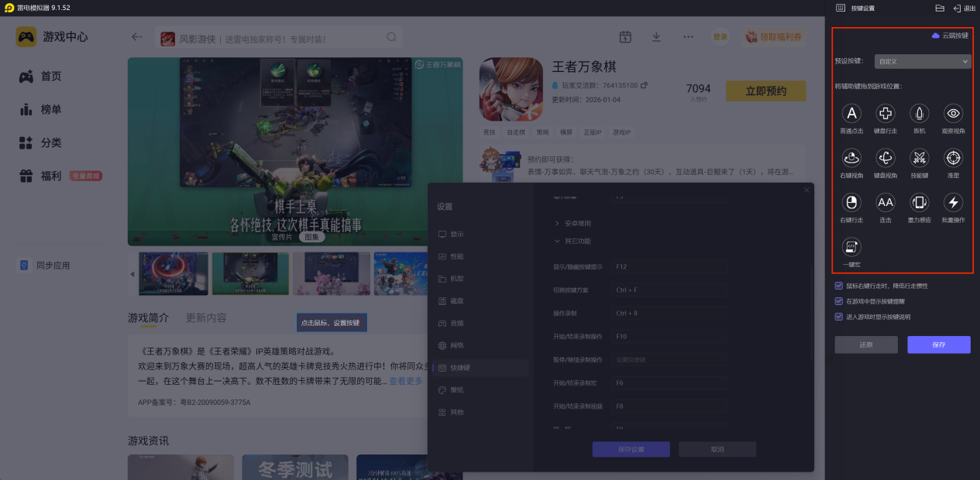Image resolution: width=980 pixels, height=480 pixels.
Task: Select the 连击 AA icon
Action: pyautogui.click(x=885, y=203)
